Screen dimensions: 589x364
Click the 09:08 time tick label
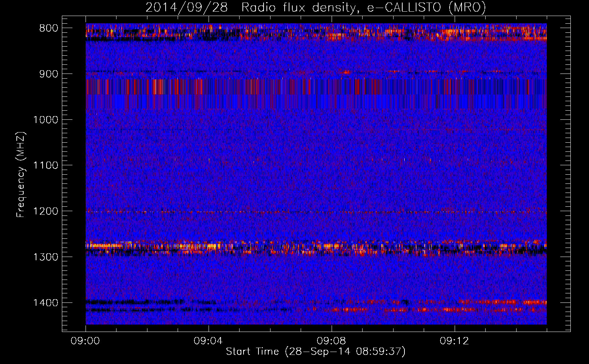(332, 341)
